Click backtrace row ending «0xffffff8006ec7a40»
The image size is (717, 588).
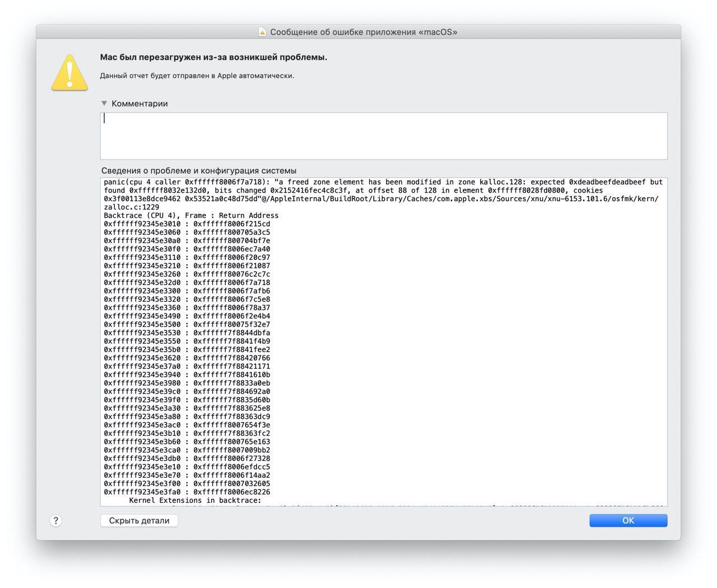click(x=187, y=249)
